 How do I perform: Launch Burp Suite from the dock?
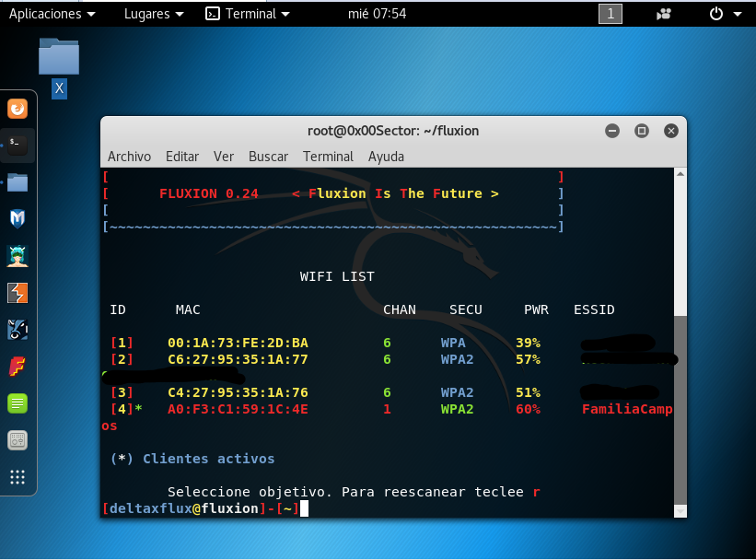[x=17, y=293]
